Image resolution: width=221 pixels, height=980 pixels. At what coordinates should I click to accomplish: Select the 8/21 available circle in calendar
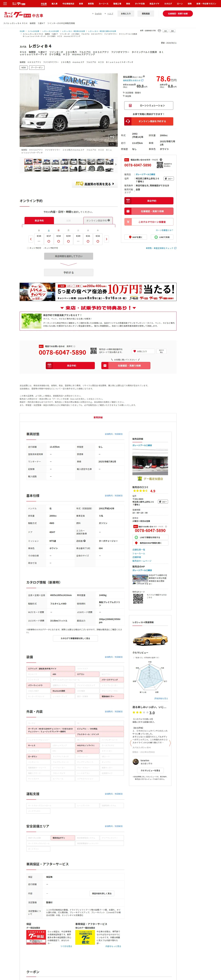[x=88, y=241]
